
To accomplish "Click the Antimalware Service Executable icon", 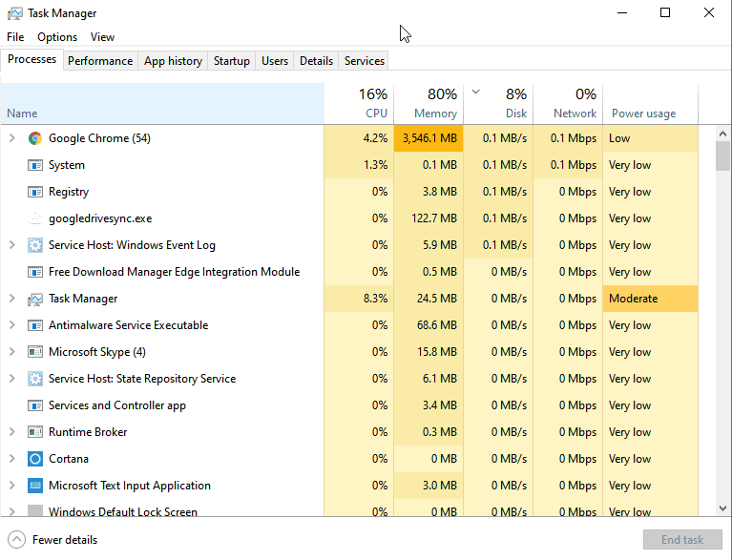I will coord(35,325).
